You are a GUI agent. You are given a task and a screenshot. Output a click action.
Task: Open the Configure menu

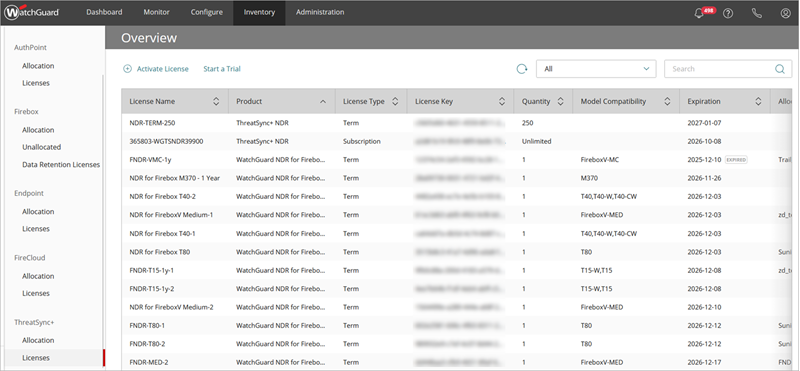click(x=207, y=12)
